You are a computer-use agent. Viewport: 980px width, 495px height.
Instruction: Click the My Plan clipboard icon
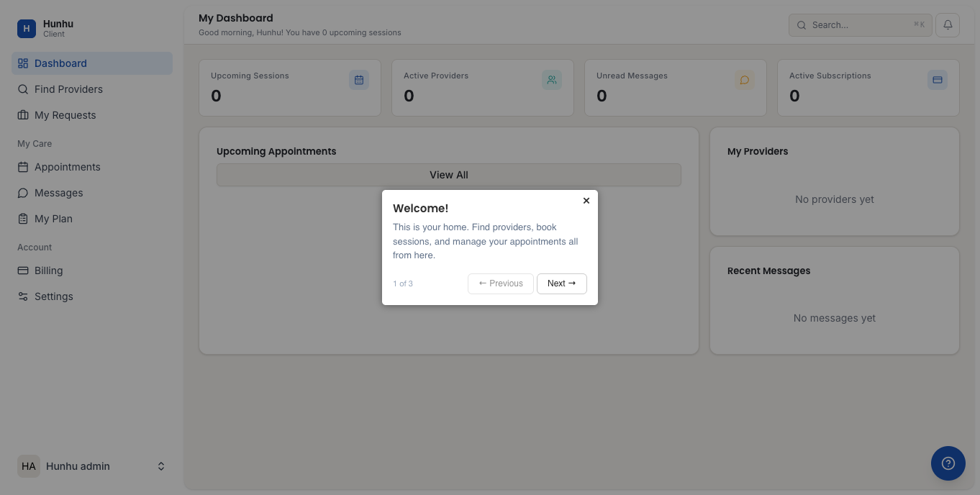[x=23, y=219]
